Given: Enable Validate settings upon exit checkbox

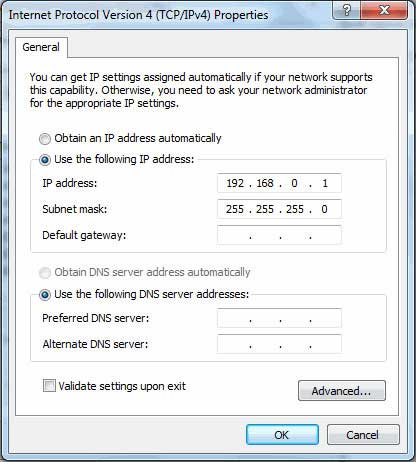Looking at the screenshot, I should click(49, 386).
